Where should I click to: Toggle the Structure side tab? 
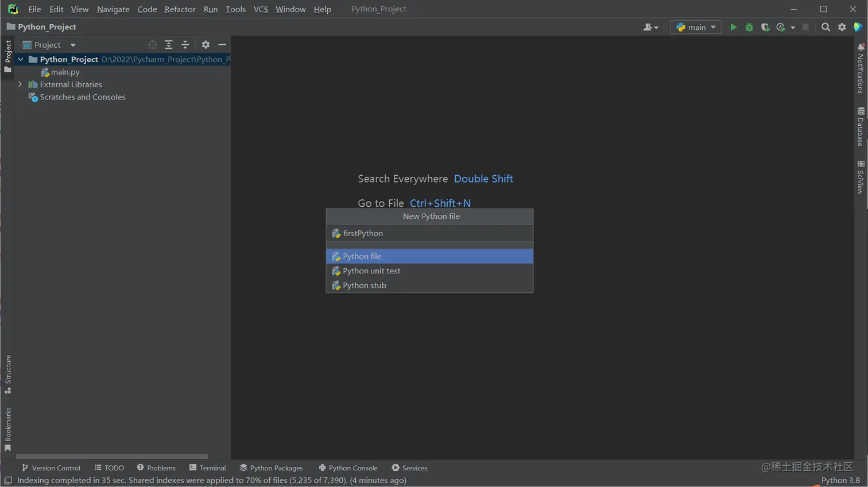coord(8,374)
